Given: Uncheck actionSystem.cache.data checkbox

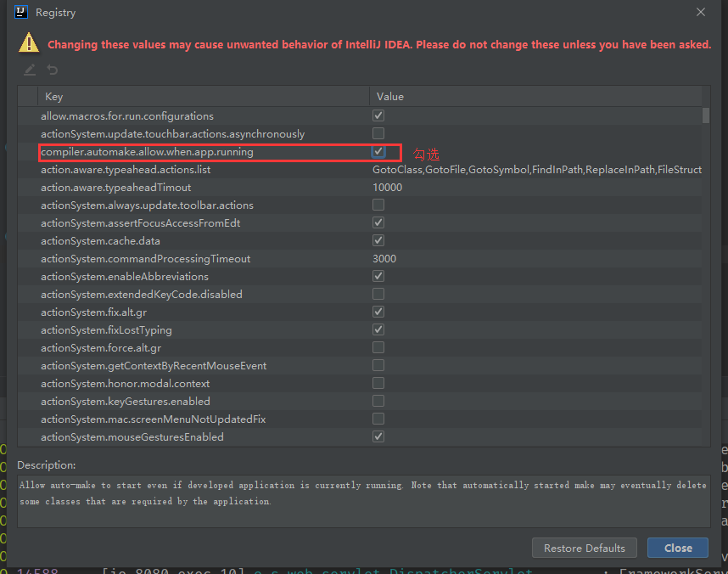Looking at the screenshot, I should pos(378,241).
